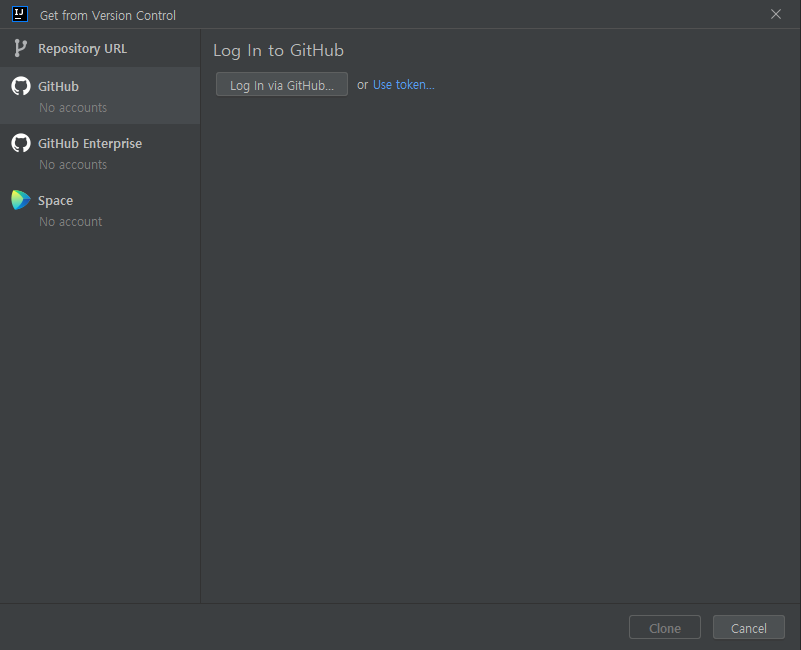Screen dimensions: 801x650
Task: Close the dialog with the X button
Action: coord(775,14)
